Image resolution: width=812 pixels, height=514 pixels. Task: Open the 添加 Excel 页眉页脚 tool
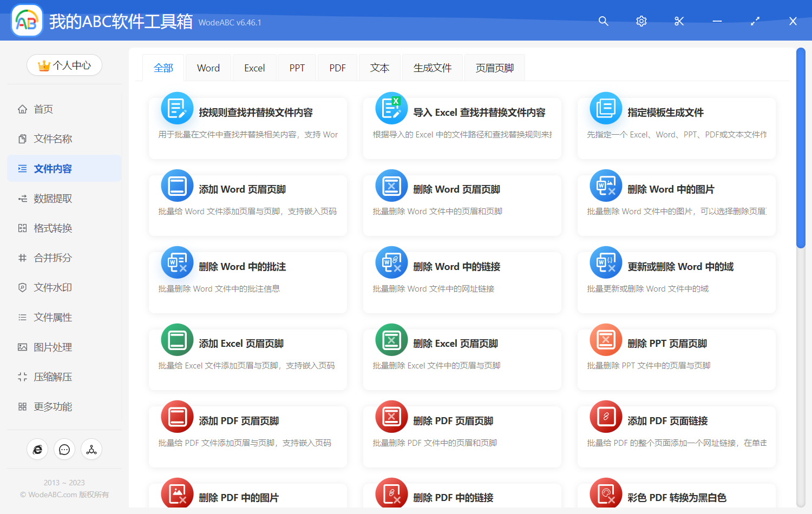point(248,359)
